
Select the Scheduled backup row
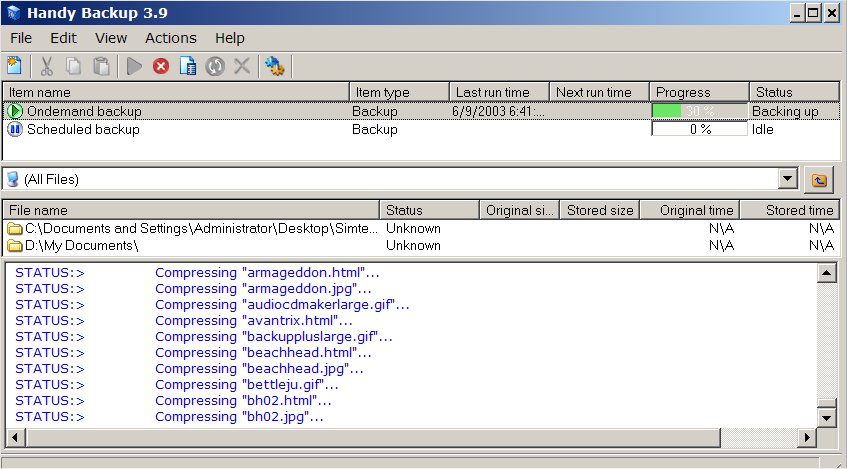coord(421,130)
